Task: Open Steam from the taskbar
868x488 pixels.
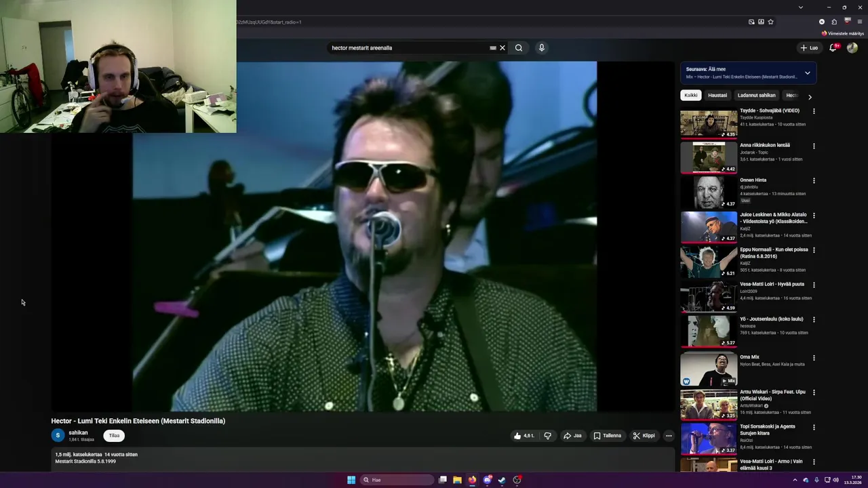Action: [502, 480]
